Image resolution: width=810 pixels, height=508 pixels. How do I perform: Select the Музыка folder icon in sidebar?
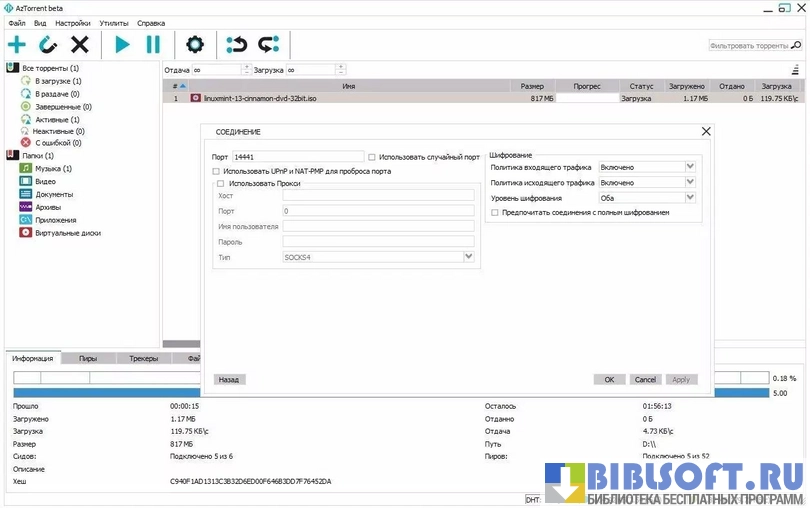pos(27,168)
